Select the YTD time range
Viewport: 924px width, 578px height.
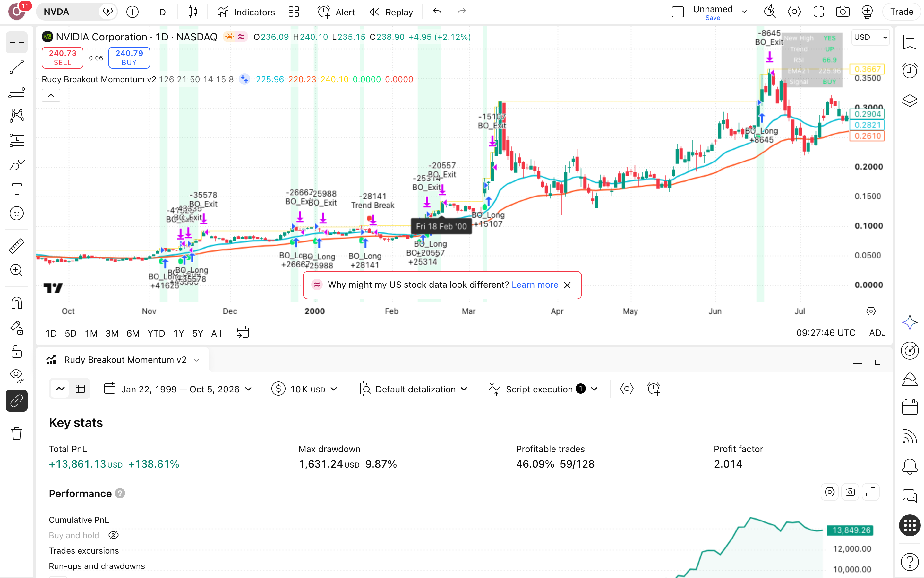[156, 333]
